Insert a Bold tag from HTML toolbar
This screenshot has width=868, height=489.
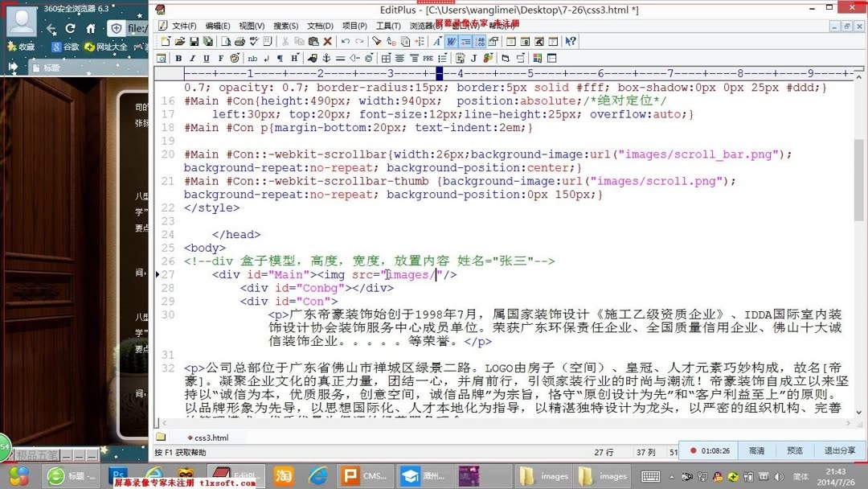178,58
